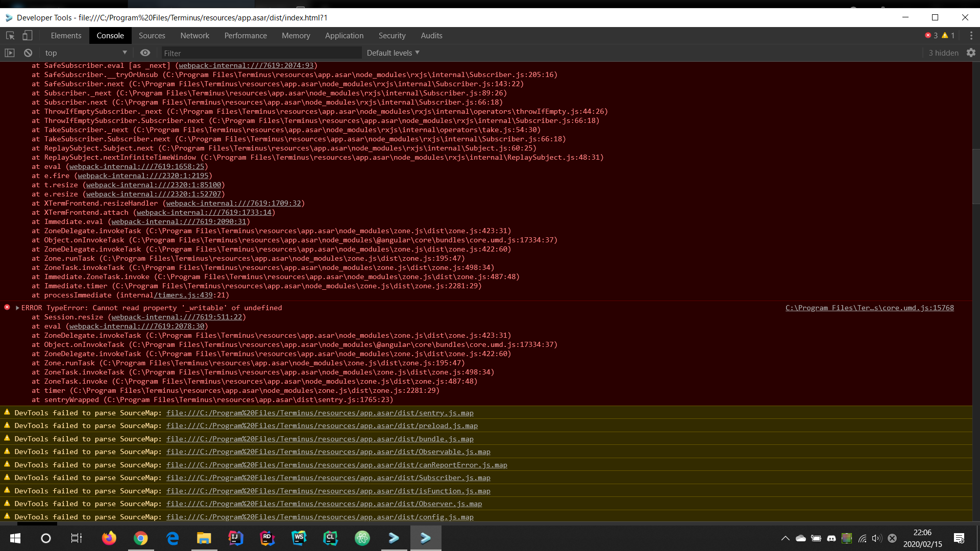This screenshot has height=551, width=980.
Task: Open the top frame context dropdown
Action: [x=85, y=53]
